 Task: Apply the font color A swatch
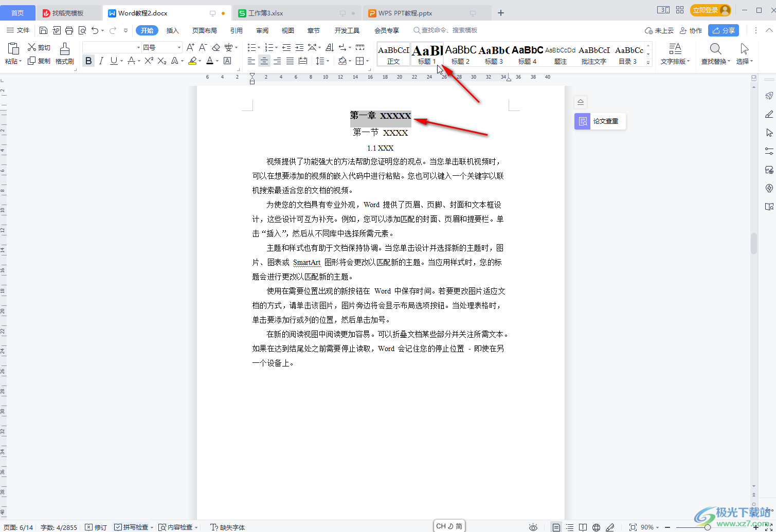click(x=210, y=61)
